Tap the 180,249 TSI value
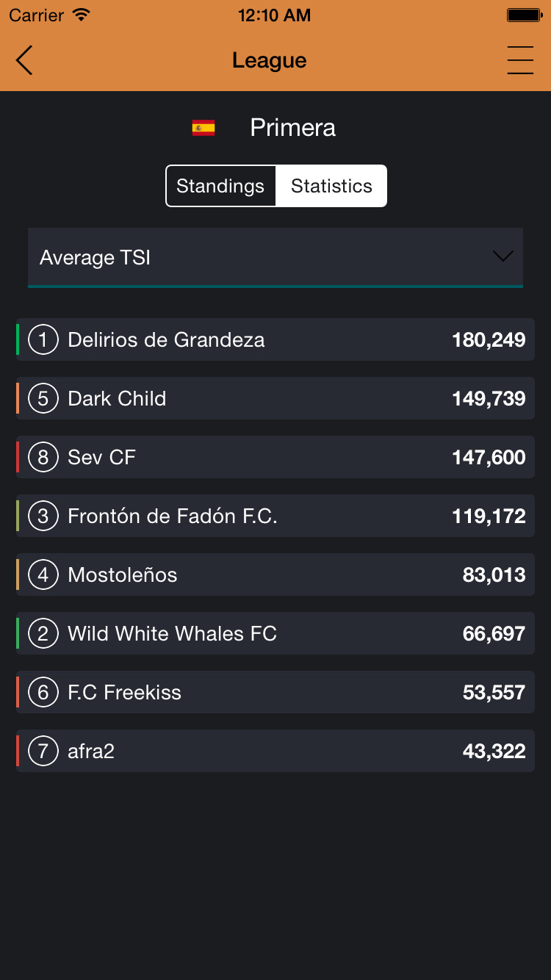The image size is (551, 980). [489, 340]
